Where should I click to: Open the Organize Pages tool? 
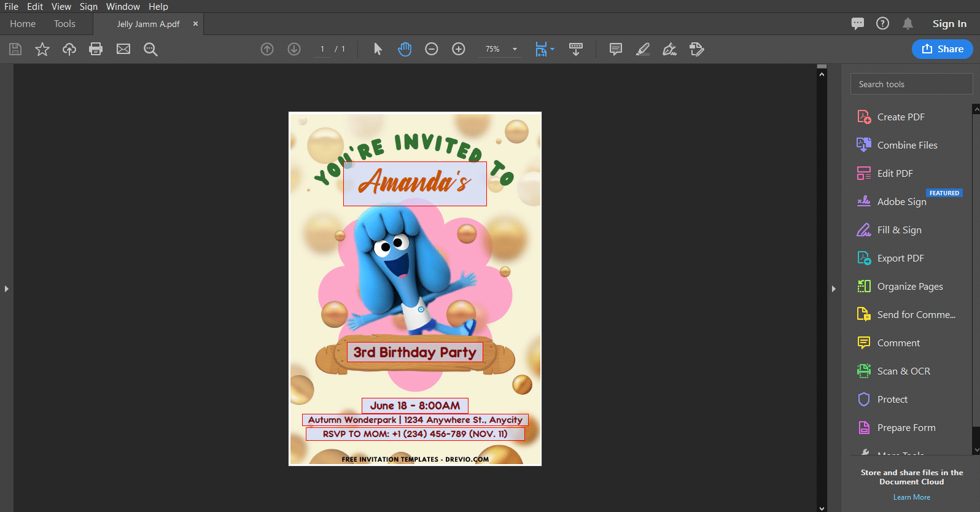[x=909, y=287]
